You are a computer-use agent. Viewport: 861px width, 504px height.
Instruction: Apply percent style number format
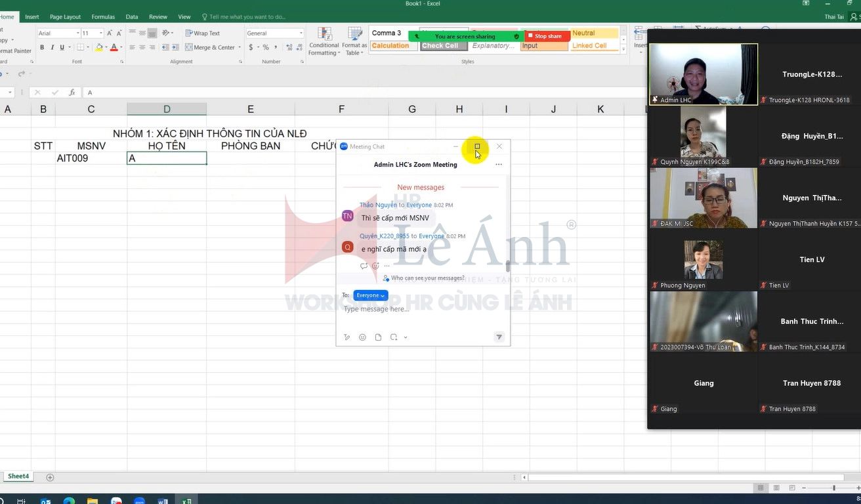266,47
